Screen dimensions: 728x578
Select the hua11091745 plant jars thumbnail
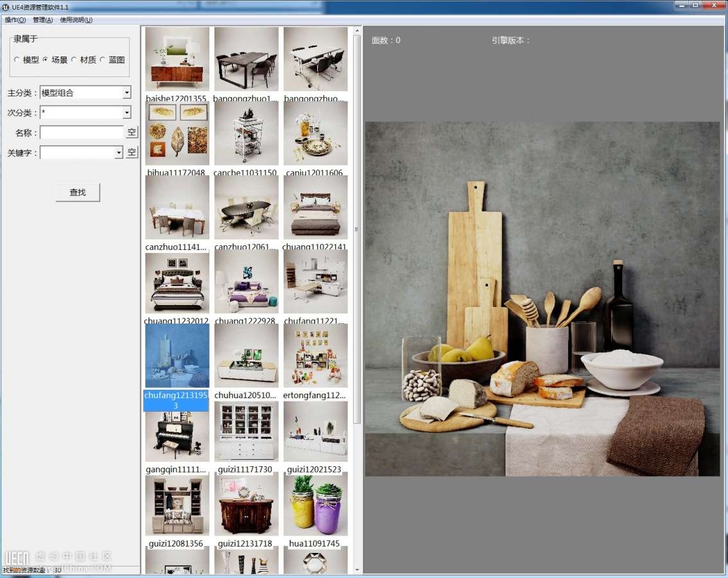click(315, 505)
